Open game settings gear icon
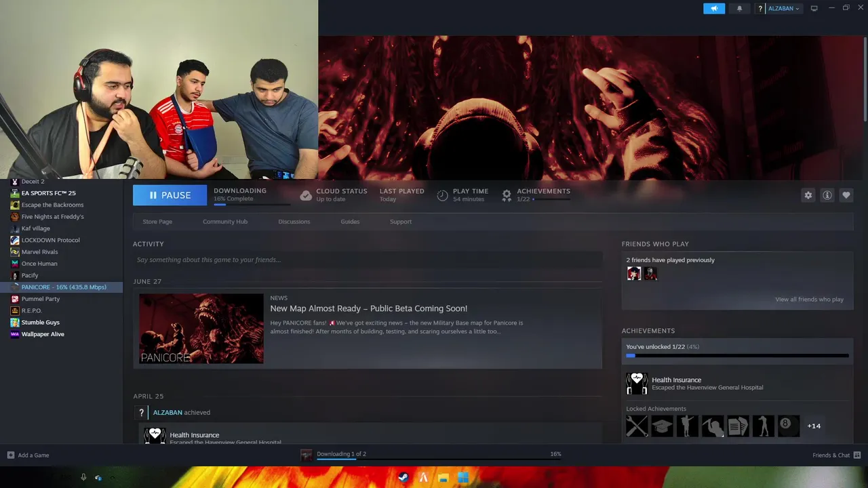The height and width of the screenshot is (488, 868). 808,195
